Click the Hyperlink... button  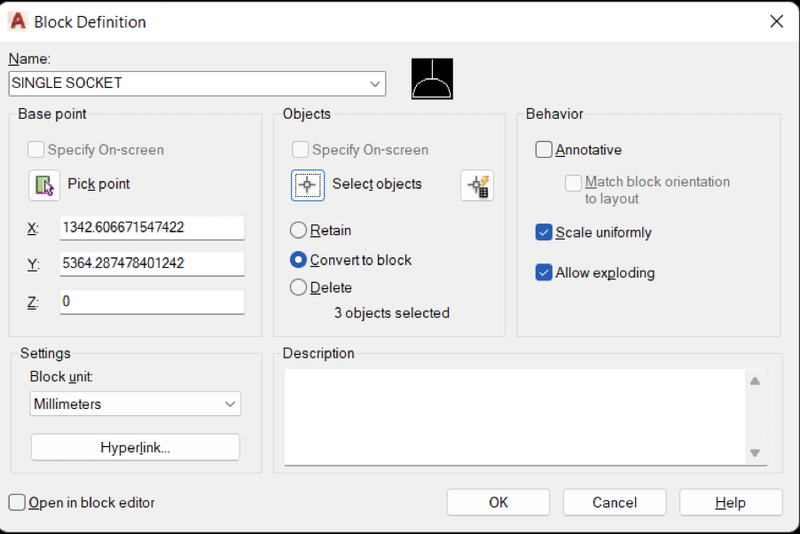(135, 447)
